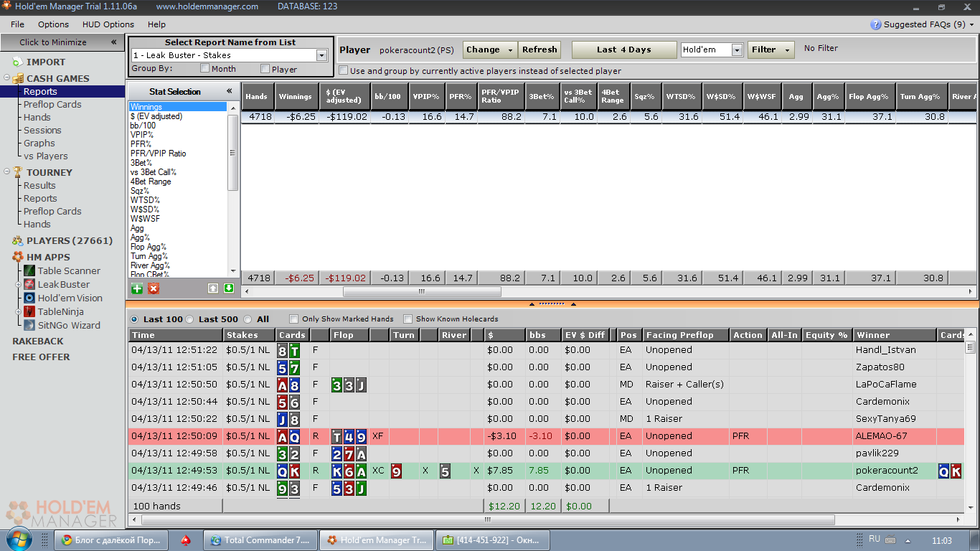
Task: Click the TOURNEY trophy icon
Action: pos(18,173)
